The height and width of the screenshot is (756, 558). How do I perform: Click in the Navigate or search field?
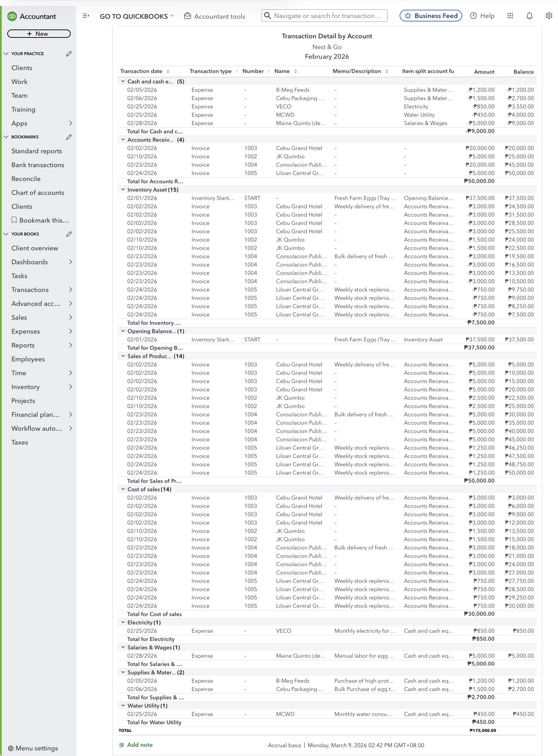(324, 16)
